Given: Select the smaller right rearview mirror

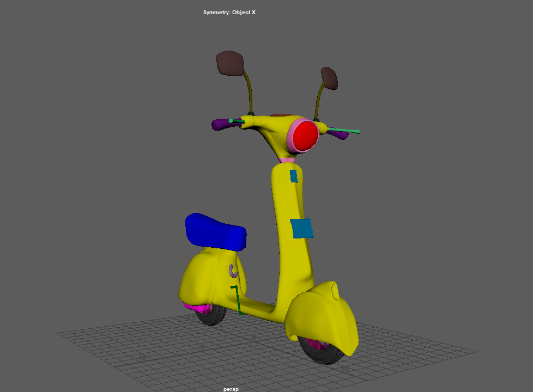Looking at the screenshot, I should point(329,78).
